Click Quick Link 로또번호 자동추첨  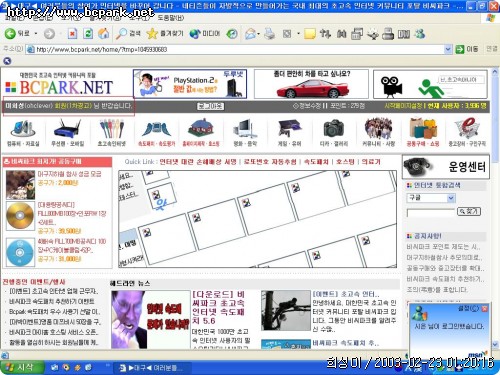[x=270, y=162]
